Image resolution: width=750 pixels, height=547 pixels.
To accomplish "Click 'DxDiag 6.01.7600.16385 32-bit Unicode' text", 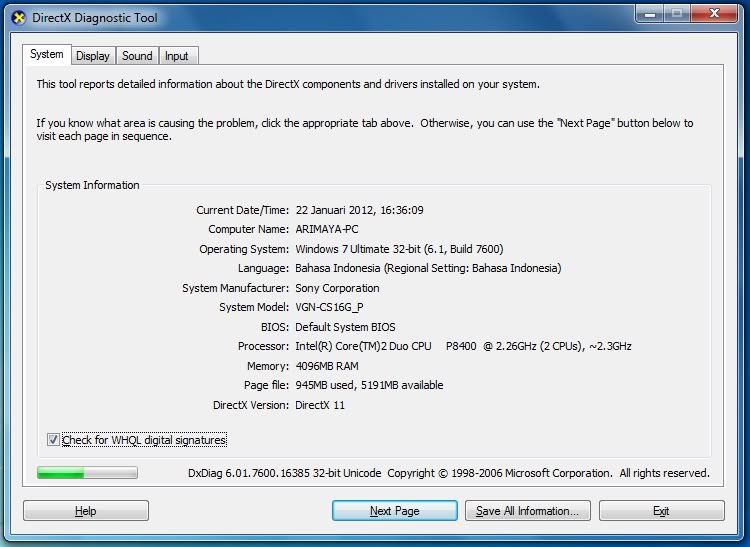I will (x=285, y=473).
